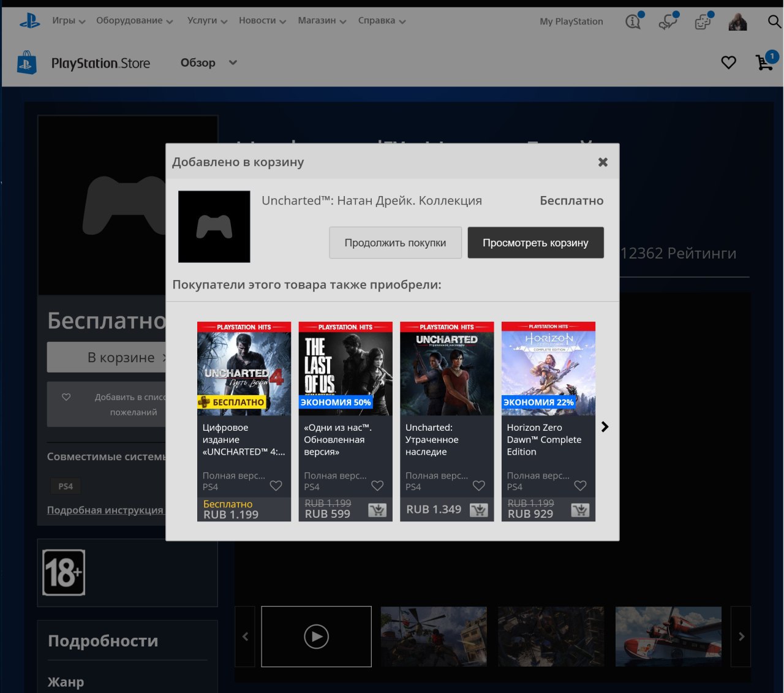Expand the Магазин menu
This screenshot has width=784, height=693.
322,21
